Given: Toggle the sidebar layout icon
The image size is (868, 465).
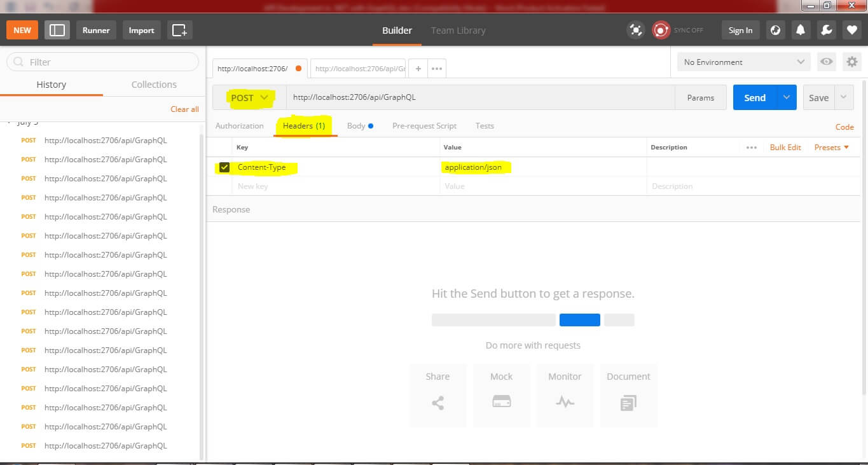Looking at the screenshot, I should click(x=57, y=30).
